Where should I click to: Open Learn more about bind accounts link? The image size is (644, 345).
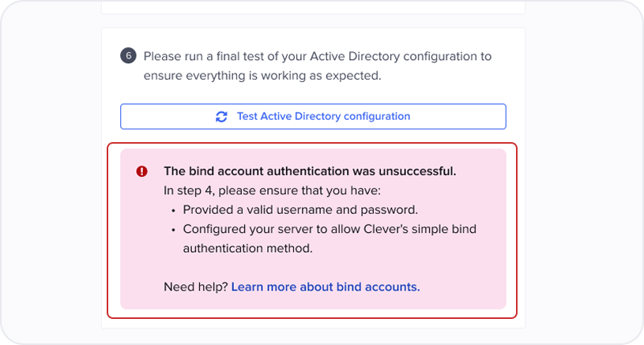(x=326, y=287)
